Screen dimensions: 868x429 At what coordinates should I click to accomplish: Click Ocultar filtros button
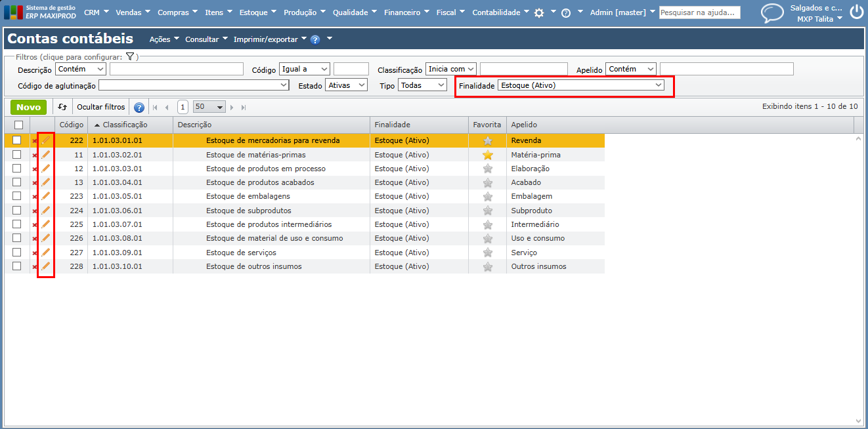(100, 107)
